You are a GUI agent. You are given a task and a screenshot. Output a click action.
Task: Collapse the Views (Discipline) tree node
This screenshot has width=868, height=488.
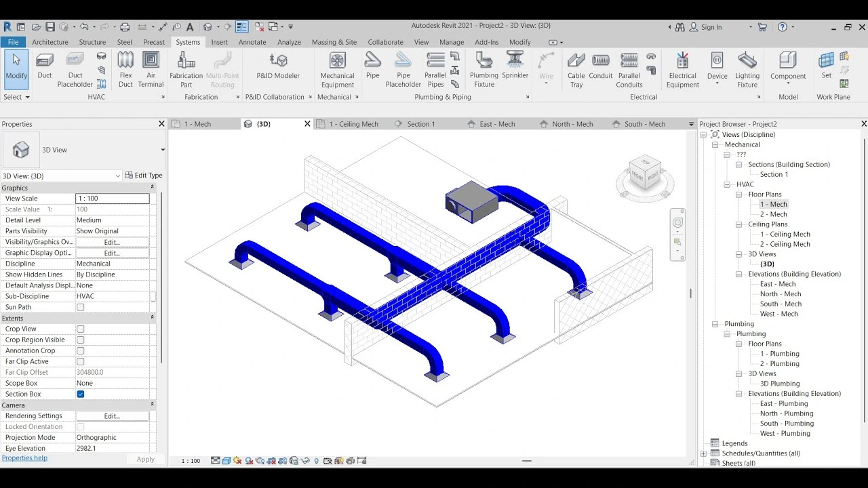click(704, 134)
